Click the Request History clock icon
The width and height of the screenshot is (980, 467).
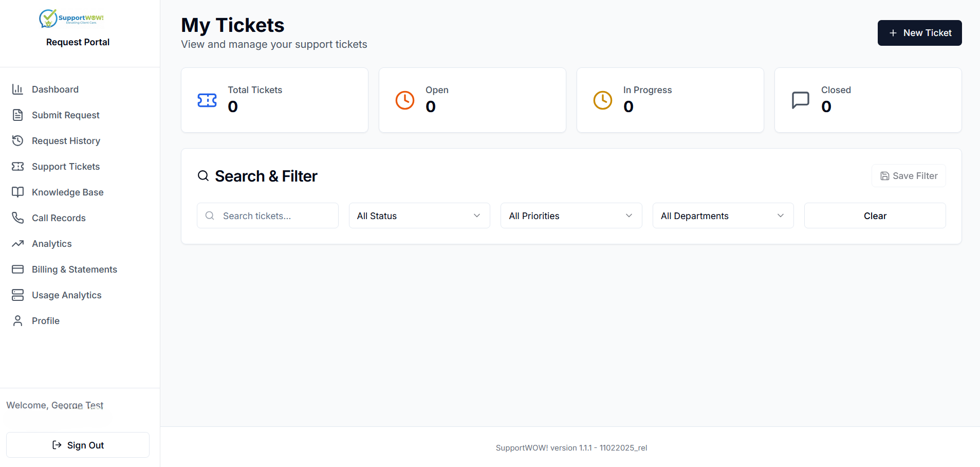coord(17,141)
